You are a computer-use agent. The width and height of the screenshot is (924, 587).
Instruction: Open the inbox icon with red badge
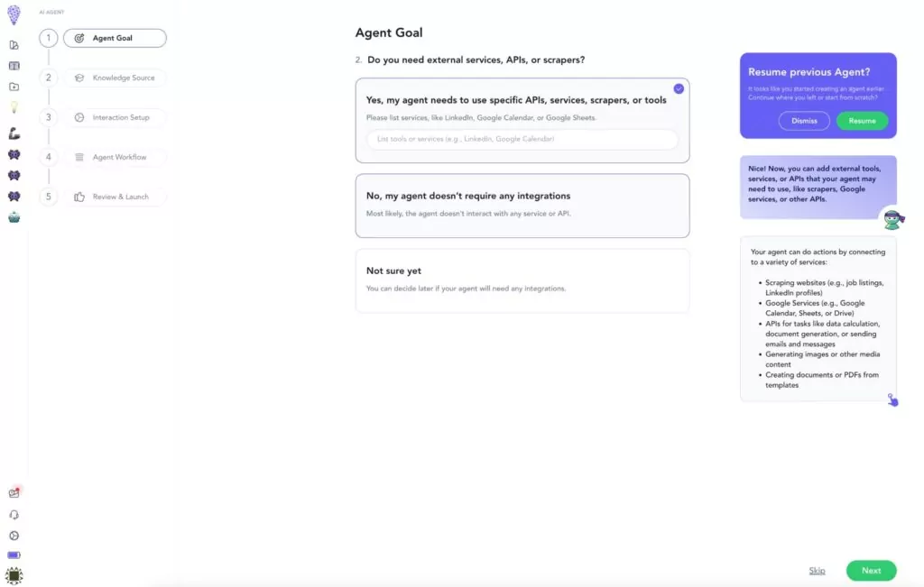tap(14, 492)
